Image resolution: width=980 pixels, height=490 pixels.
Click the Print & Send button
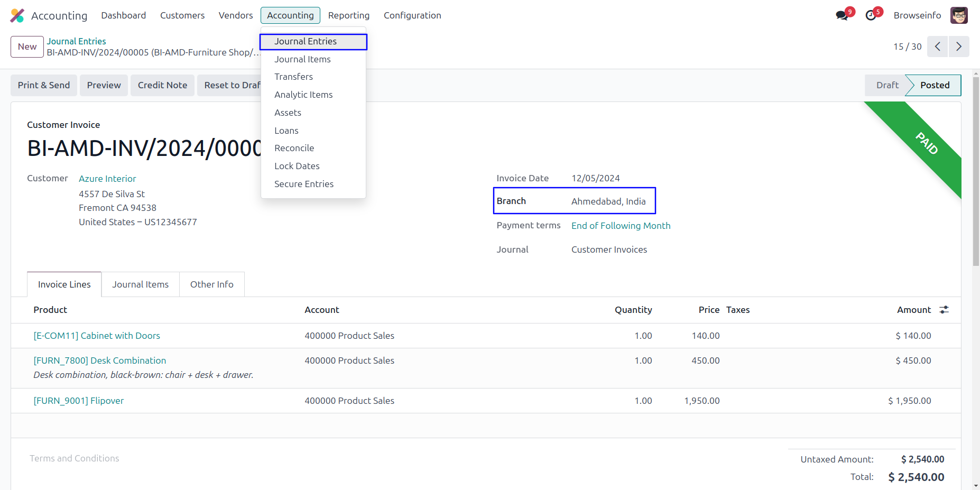click(44, 85)
